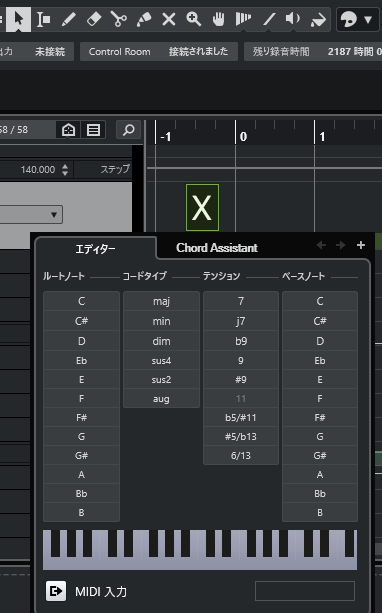Click the plus icon to add chord
The height and width of the screenshot is (613, 382).
tap(361, 245)
